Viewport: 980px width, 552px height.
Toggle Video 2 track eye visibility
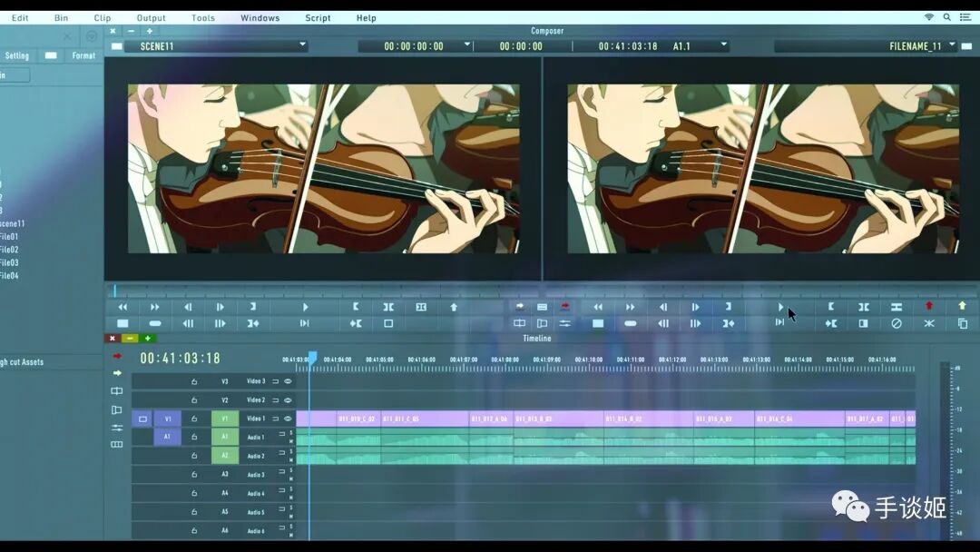[289, 400]
